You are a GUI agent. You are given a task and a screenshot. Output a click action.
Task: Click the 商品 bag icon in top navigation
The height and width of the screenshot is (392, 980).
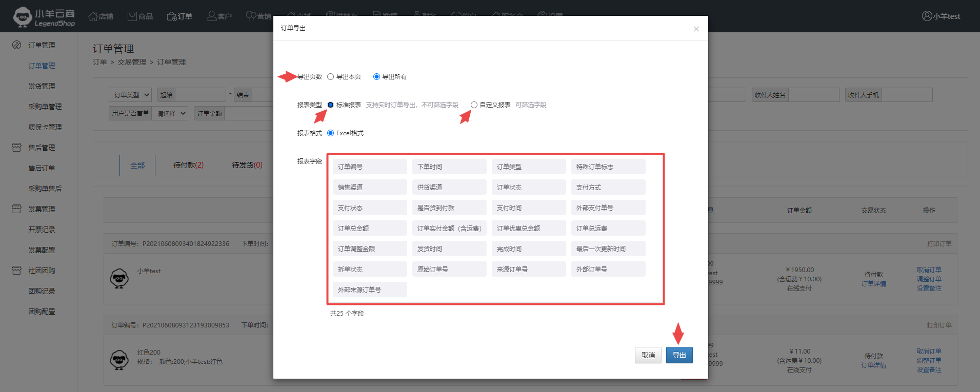click(132, 16)
